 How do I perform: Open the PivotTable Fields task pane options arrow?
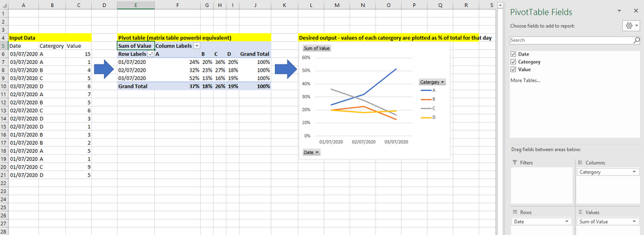pyautogui.click(x=619, y=12)
